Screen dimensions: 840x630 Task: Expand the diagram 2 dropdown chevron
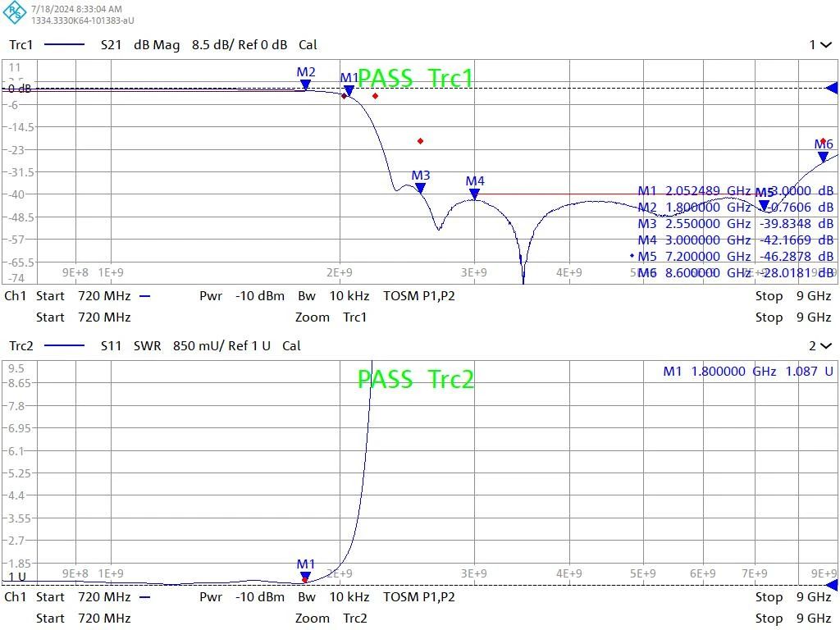coord(821,346)
